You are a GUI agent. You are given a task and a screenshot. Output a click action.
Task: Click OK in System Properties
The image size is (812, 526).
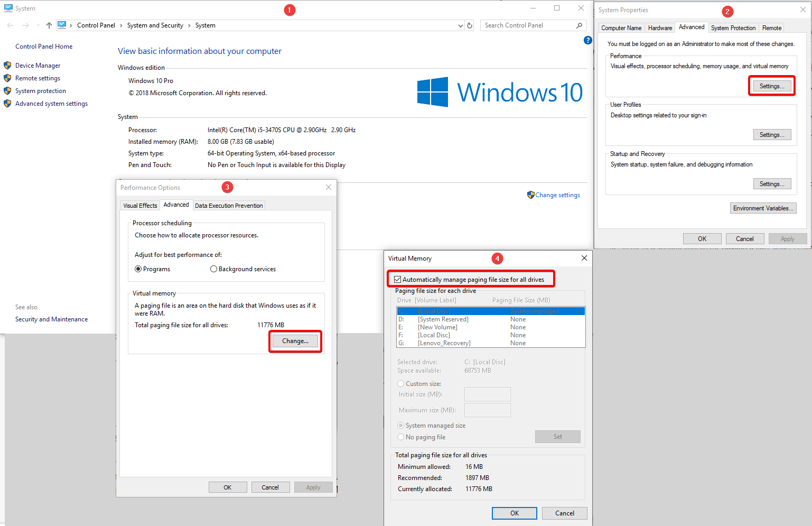pos(702,239)
